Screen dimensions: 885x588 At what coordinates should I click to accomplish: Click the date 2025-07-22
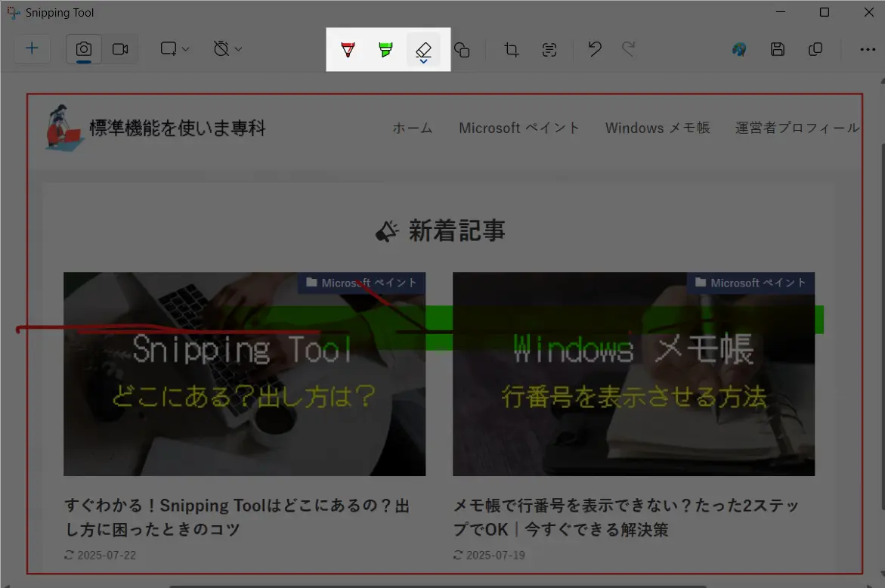(107, 556)
